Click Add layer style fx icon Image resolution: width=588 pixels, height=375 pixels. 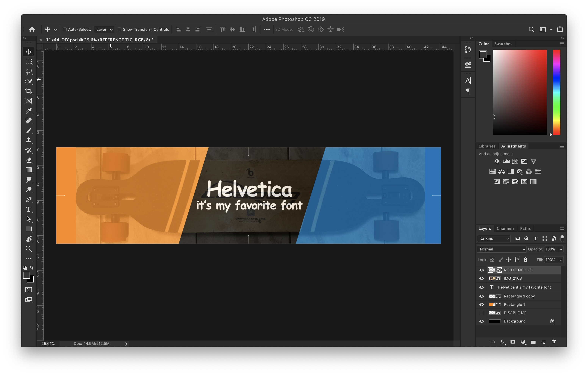(503, 342)
